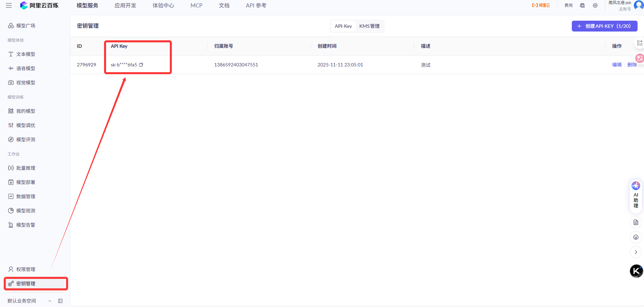
Task: Open 模型部署 in the sidebar
Action: coord(26,182)
